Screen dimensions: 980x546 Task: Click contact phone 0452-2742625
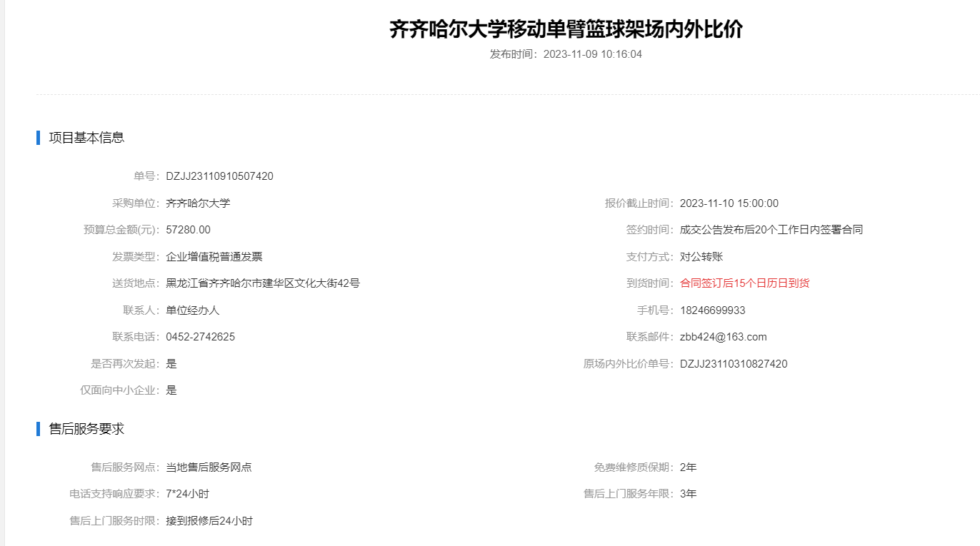[200, 337]
